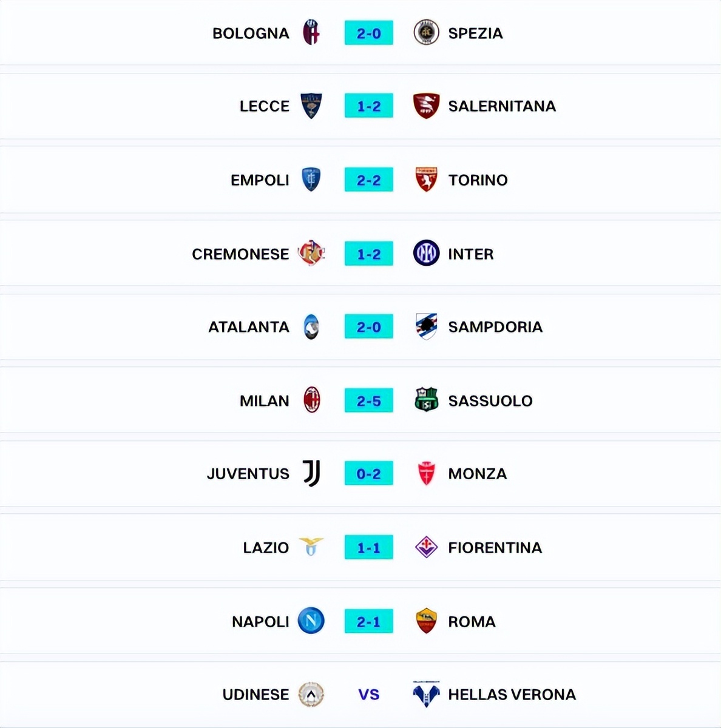Click the Napoli club logo
Screen dimensions: 721x728
(311, 621)
